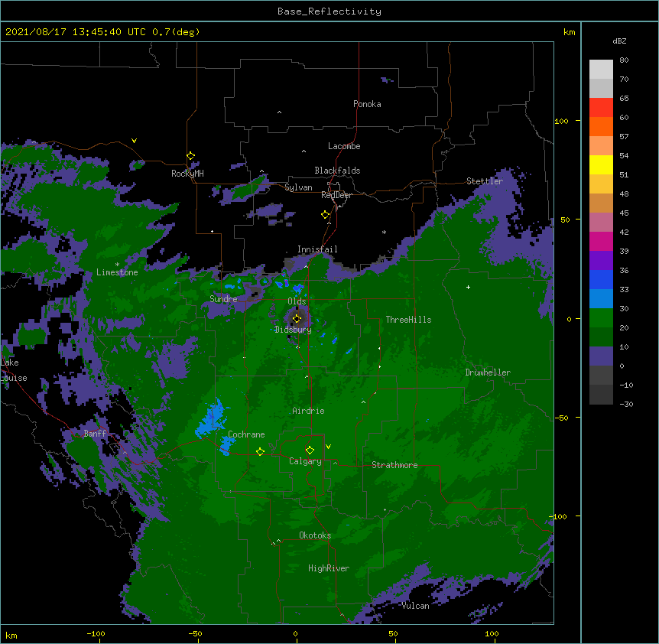The image size is (659, 644).
Task: Click the RedDeer city label
Action: (x=336, y=195)
